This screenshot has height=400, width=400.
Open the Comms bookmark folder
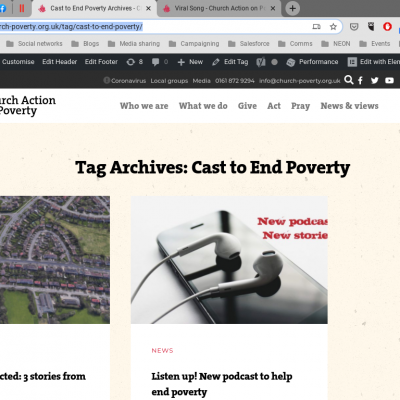pos(295,44)
